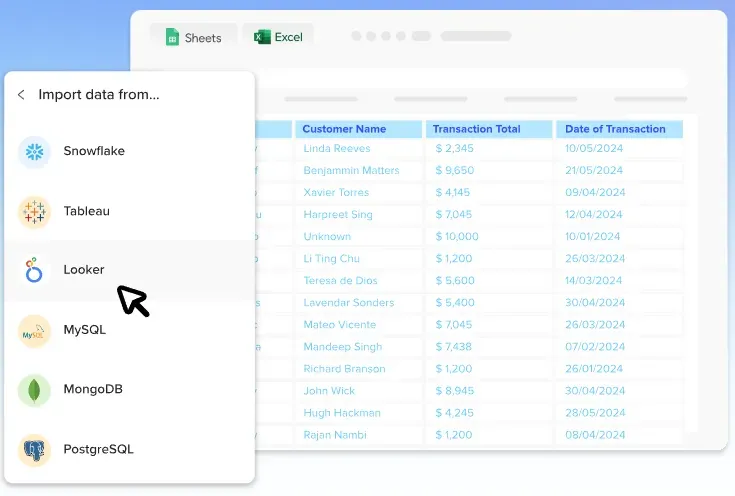Viewport: 735px width, 496px height.
Task: Click the $ 9,650 total cell
Action: pyautogui.click(x=489, y=171)
